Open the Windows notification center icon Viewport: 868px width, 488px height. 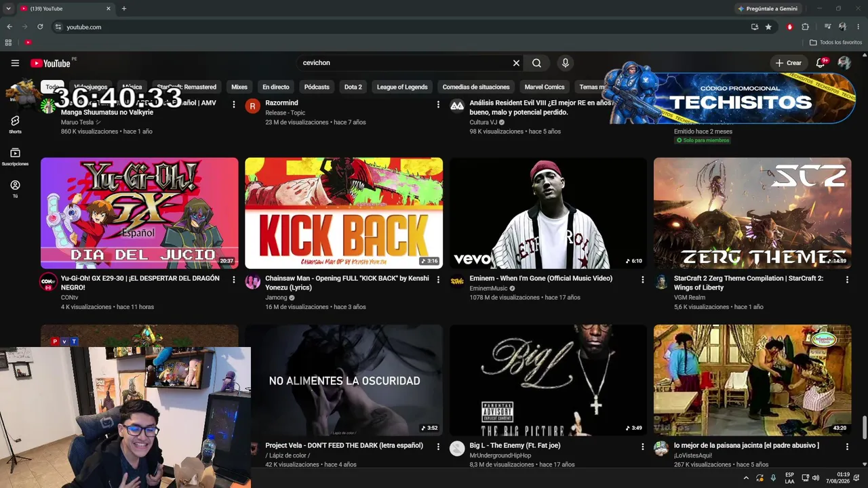856,478
